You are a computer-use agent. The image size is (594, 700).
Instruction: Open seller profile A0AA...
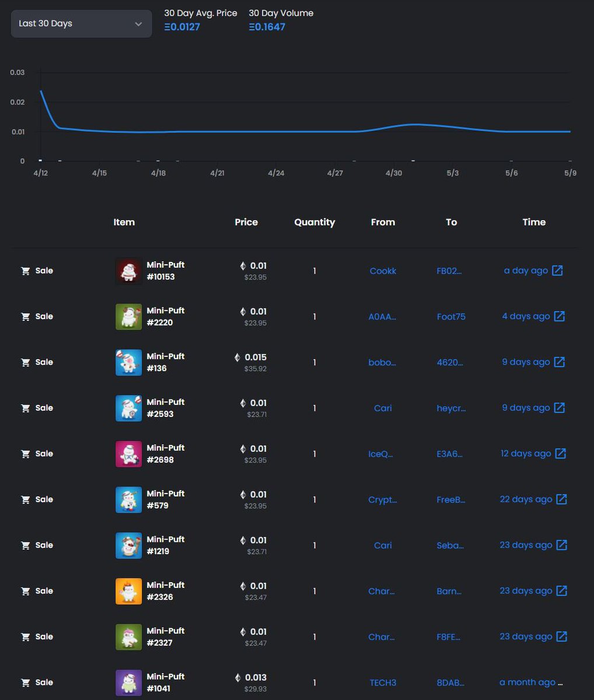click(x=382, y=317)
